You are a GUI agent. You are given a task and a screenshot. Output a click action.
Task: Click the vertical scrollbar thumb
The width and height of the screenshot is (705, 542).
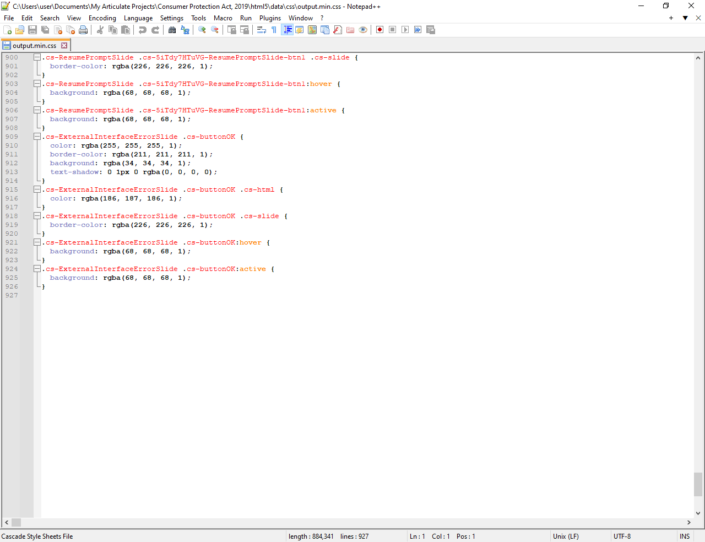698,484
